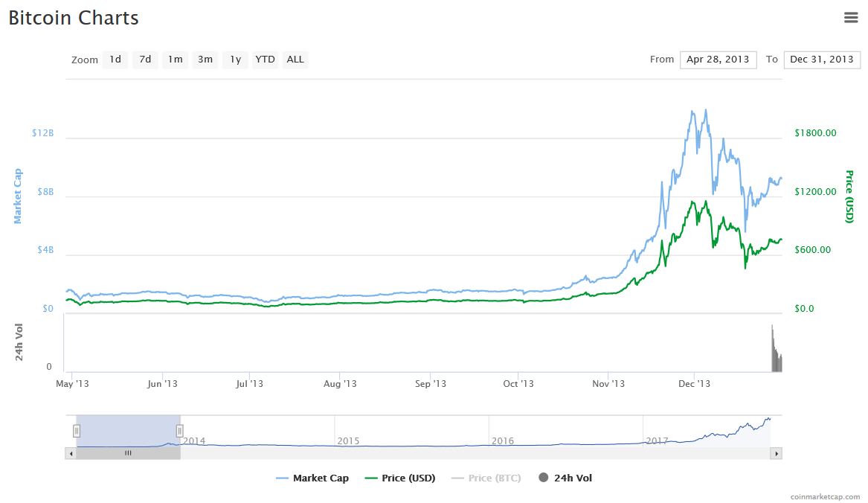Click the Nov '13 x-axis label
The width and height of the screenshot is (868, 503).
point(608,383)
